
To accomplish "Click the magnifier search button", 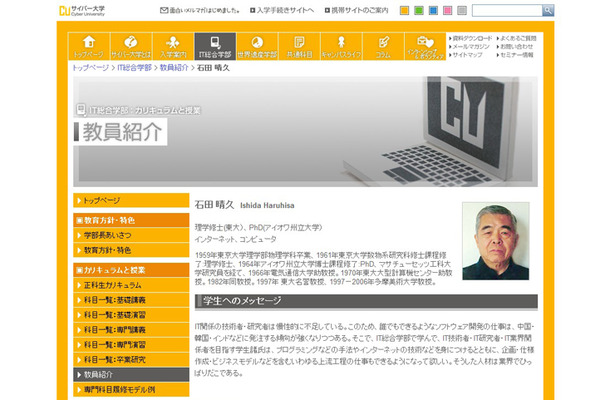I will point(548,11).
